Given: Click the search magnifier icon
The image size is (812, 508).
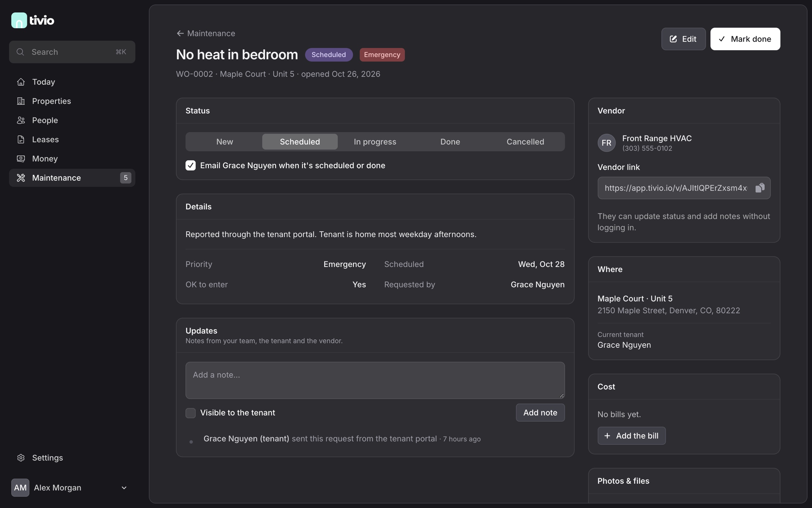Looking at the screenshot, I should point(20,52).
